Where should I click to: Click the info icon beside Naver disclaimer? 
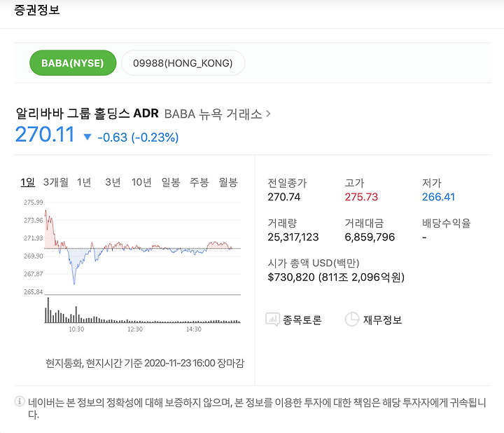click(20, 401)
